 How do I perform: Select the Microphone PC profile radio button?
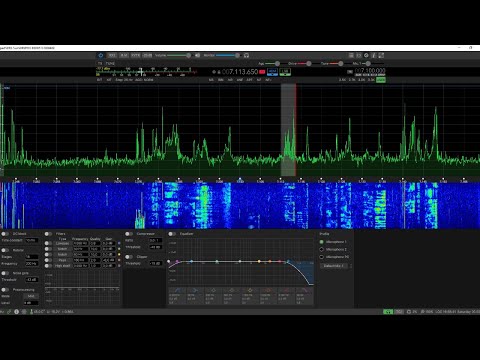322,257
